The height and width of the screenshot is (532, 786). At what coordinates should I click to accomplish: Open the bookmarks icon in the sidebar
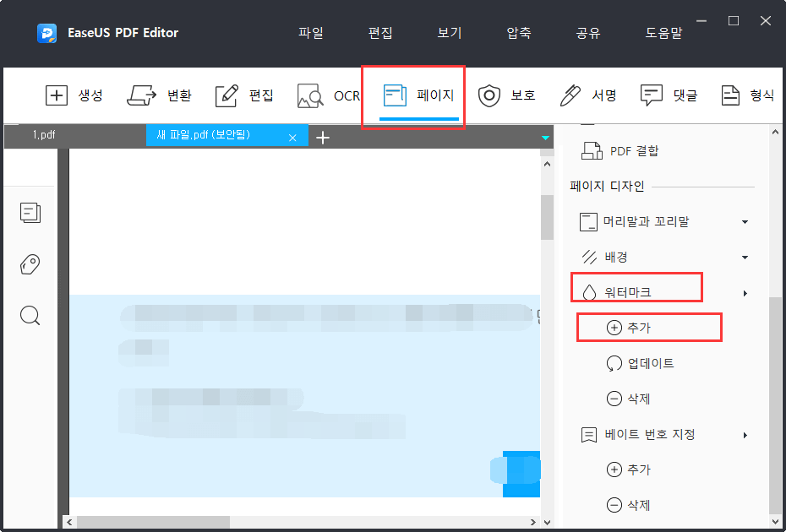30,264
